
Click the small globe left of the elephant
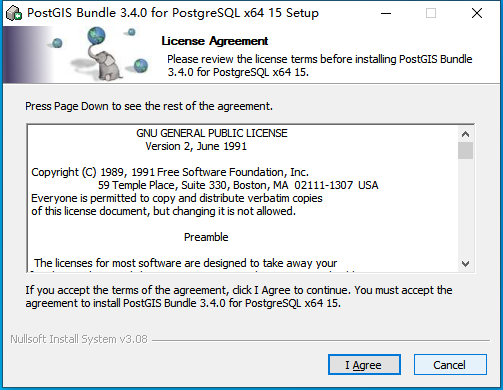click(57, 43)
